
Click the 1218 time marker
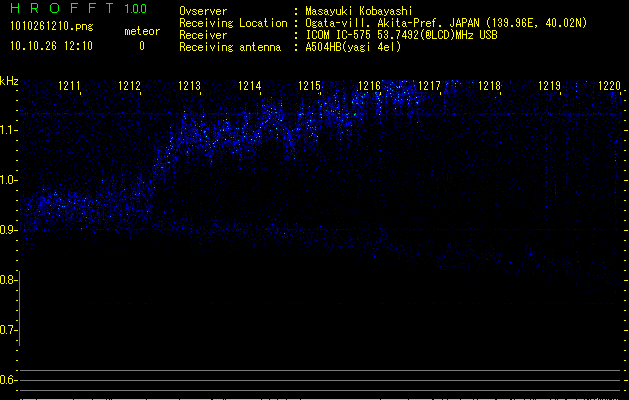(489, 86)
